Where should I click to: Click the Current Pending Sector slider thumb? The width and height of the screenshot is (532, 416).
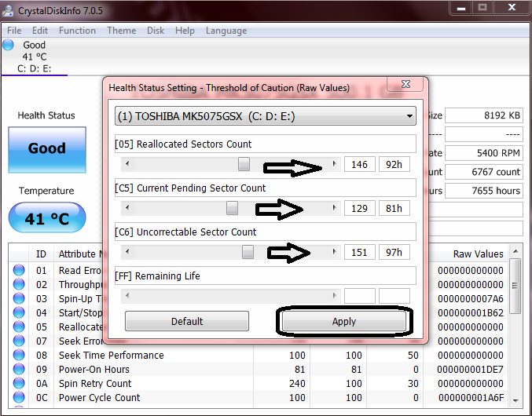click(232, 208)
